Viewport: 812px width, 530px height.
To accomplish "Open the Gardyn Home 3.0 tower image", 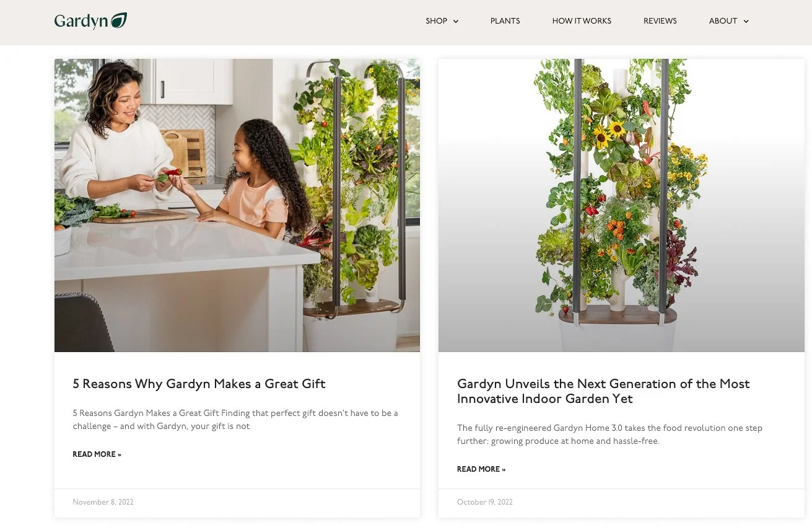I will click(621, 205).
